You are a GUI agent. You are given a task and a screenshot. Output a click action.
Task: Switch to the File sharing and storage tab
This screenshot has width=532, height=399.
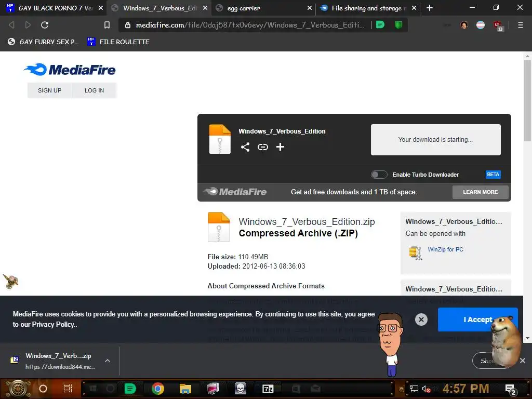pos(369,8)
